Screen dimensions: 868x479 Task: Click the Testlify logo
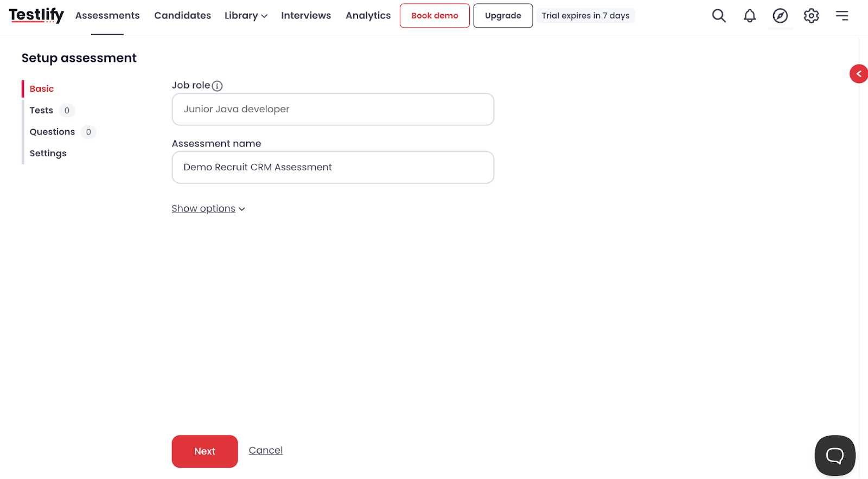coord(36,15)
